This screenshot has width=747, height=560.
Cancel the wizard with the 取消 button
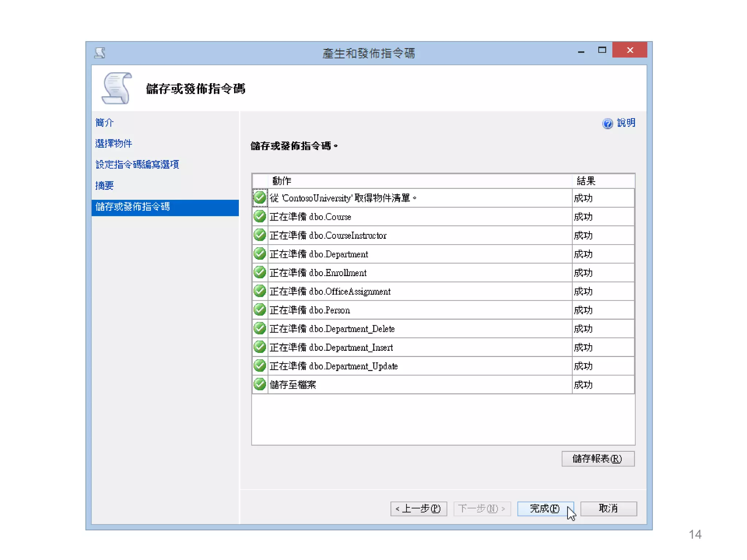[608, 509]
